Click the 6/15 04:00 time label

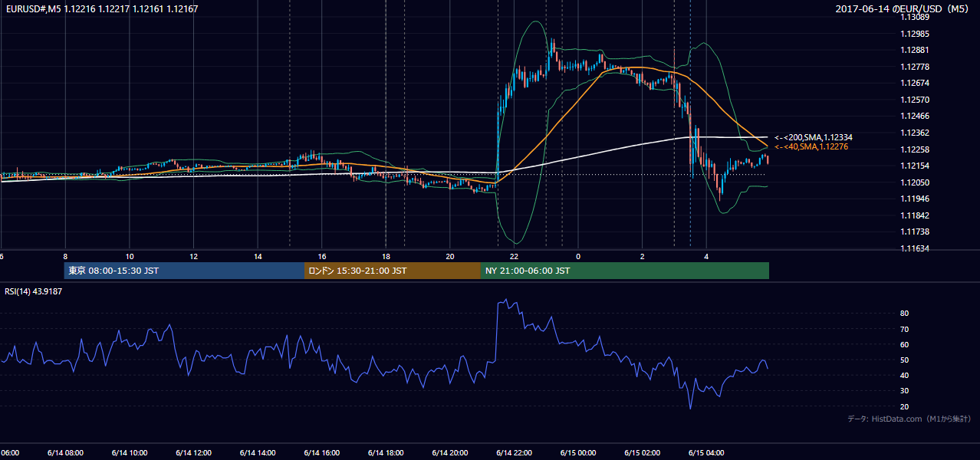tap(706, 452)
